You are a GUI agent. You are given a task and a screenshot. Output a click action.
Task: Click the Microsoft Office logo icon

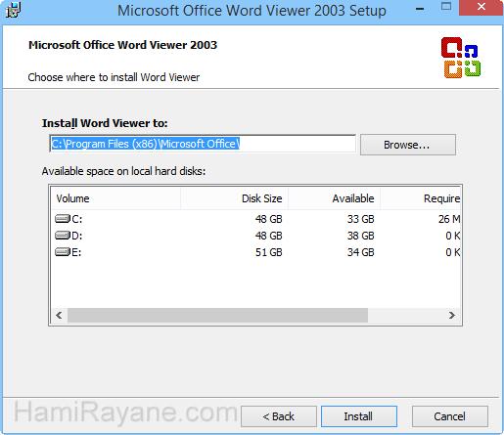coord(460,58)
